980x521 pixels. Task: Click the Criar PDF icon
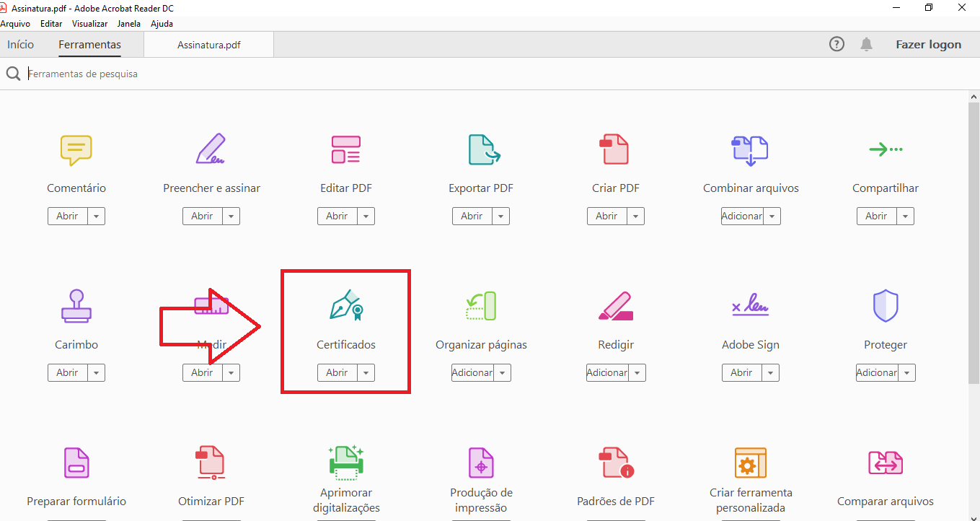point(615,149)
